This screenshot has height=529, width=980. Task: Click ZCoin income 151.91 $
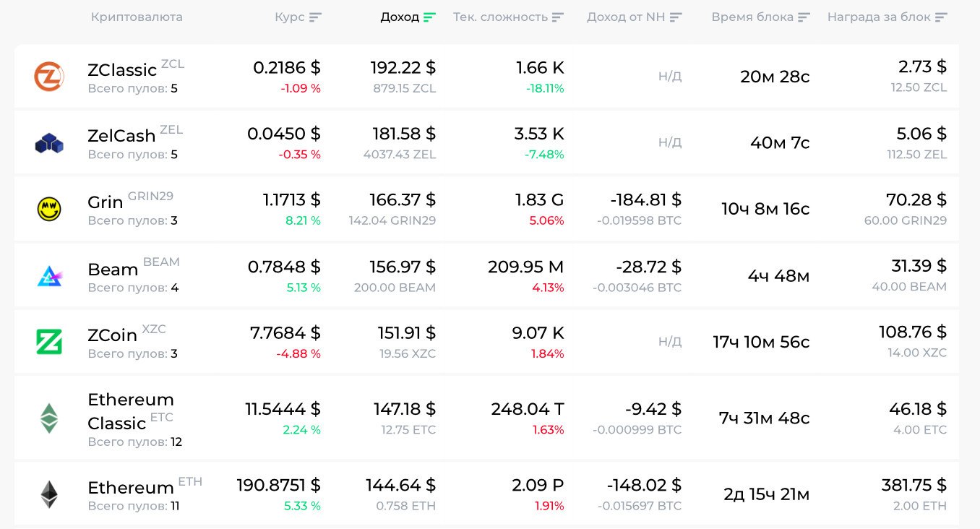(x=407, y=333)
